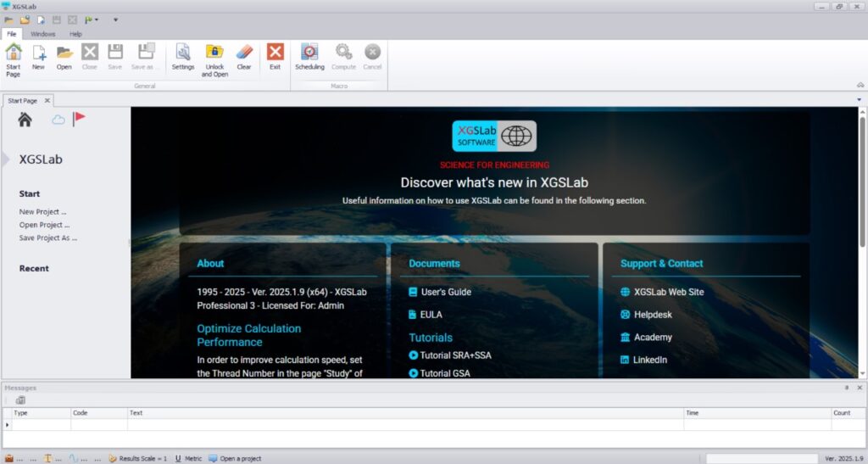Open Scheduling in the Macro group

[309, 57]
